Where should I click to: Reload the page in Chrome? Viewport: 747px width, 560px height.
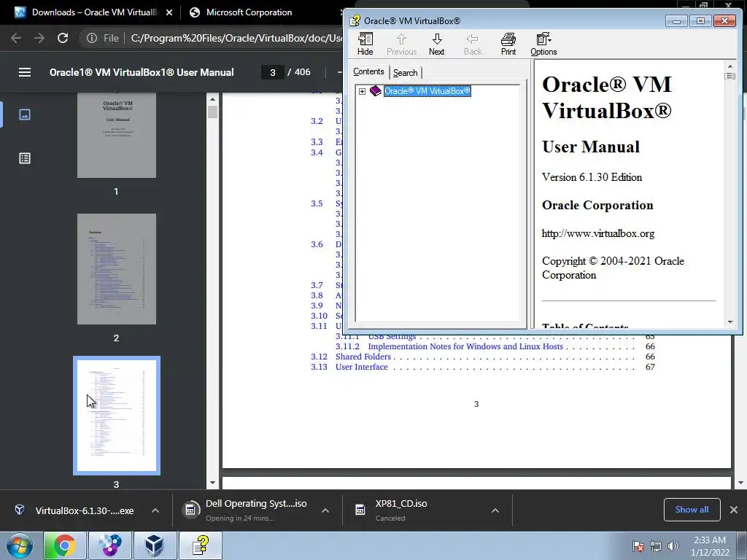tap(63, 38)
